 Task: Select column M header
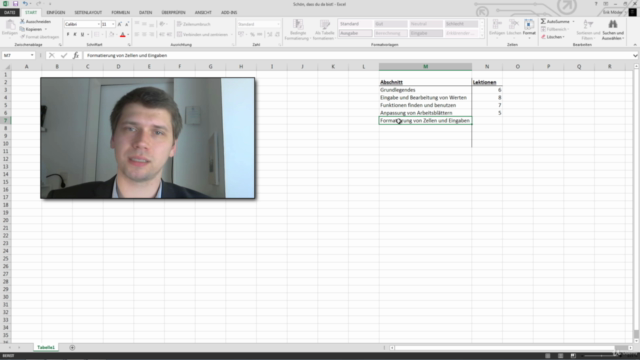coord(425,67)
